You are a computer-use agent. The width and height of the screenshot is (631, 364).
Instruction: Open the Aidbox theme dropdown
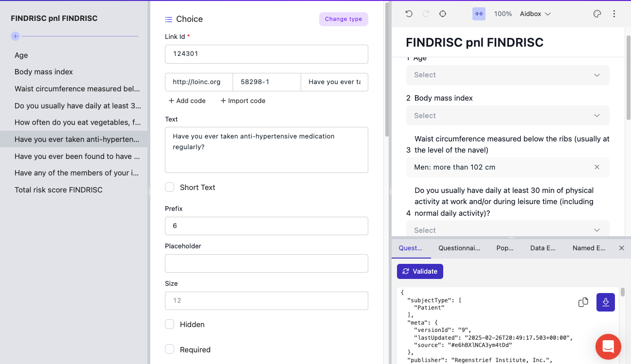pyautogui.click(x=535, y=14)
